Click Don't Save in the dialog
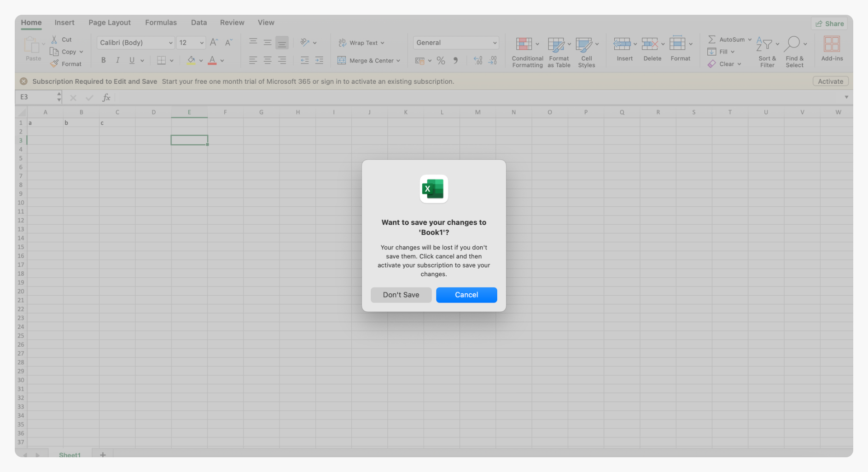The image size is (868, 472). click(401, 295)
